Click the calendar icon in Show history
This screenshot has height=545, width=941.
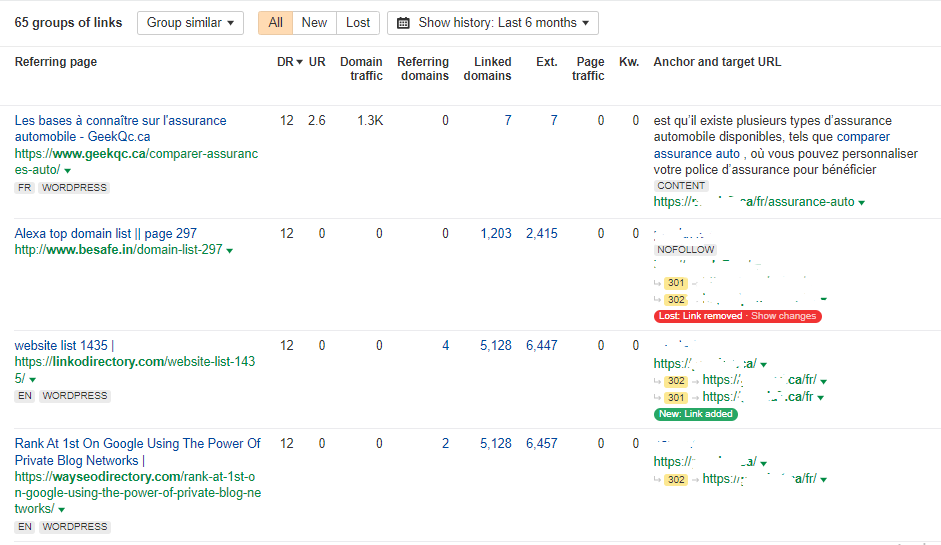(404, 23)
